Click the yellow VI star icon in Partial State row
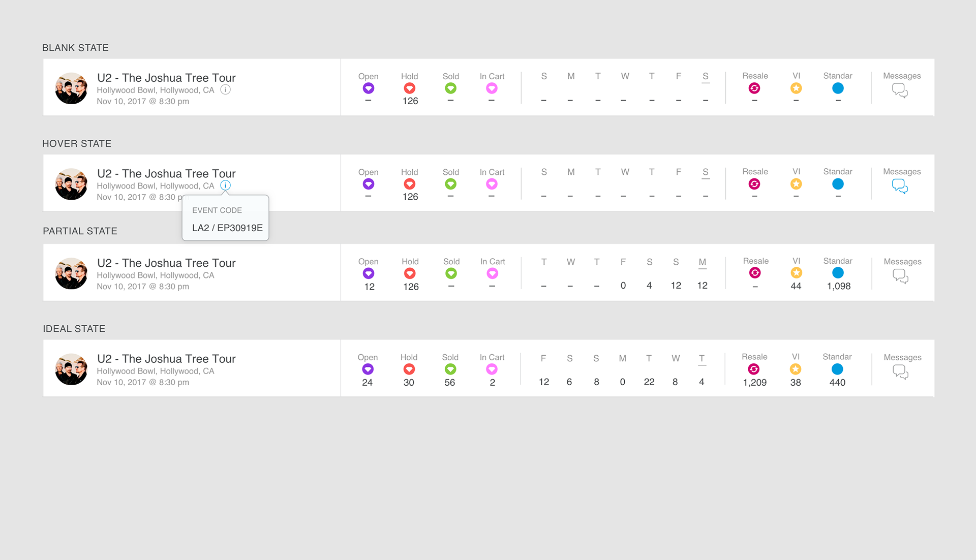976x560 pixels. click(x=796, y=273)
